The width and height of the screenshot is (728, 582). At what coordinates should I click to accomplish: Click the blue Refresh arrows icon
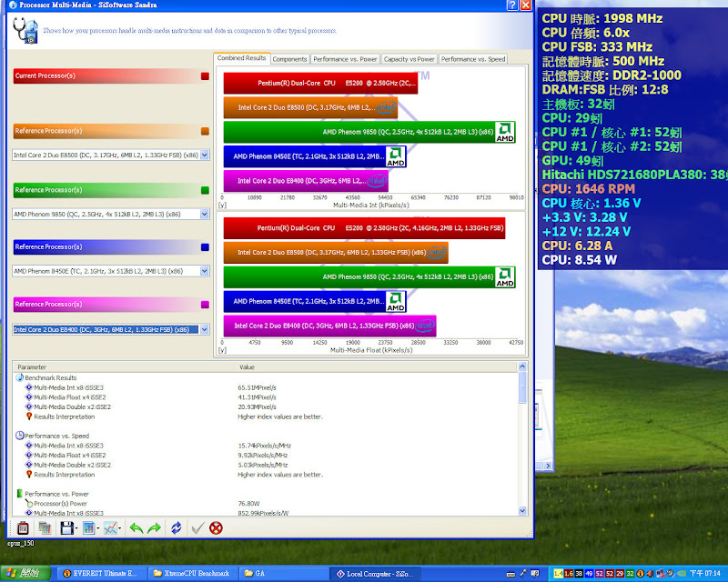pyautogui.click(x=176, y=528)
